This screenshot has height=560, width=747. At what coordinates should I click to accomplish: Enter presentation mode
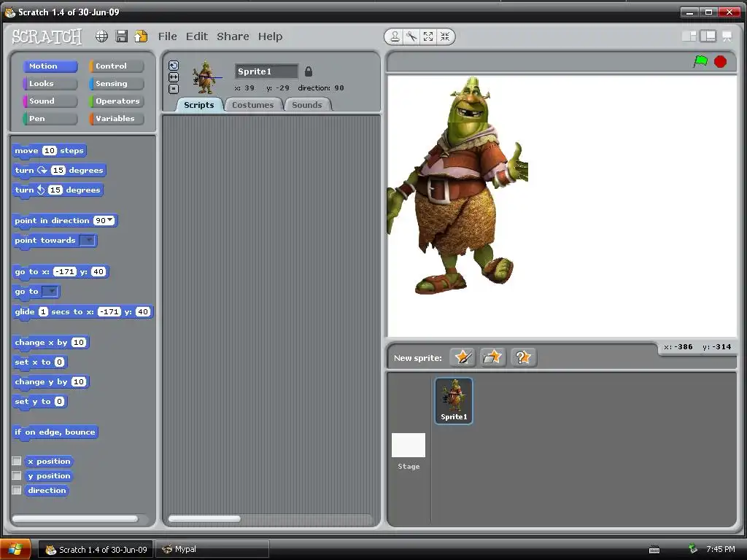(727, 36)
